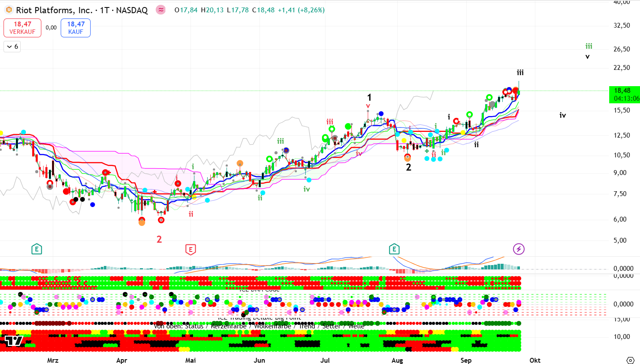Image resolution: width=640 pixels, height=364 pixels.
Task: Click the Riot Platforms logo icon
Action: (x=8, y=10)
